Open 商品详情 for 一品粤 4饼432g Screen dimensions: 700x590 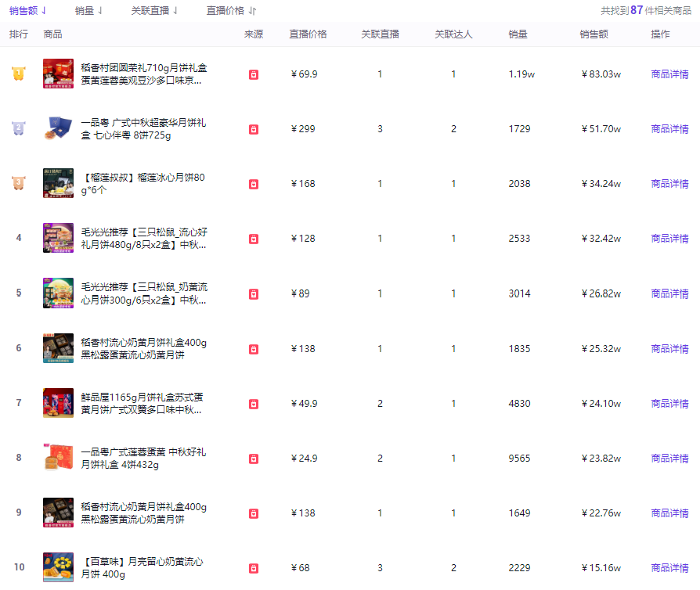[x=669, y=459]
